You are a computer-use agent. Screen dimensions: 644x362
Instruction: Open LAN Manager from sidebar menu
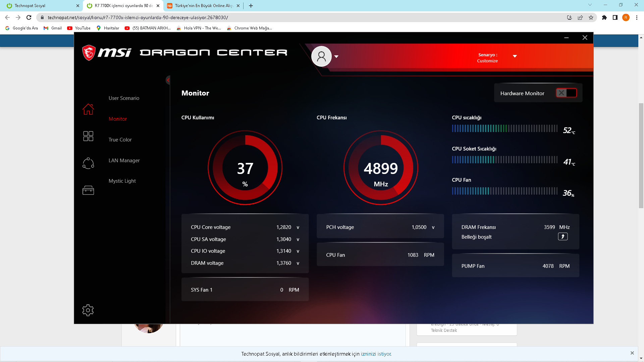[x=124, y=161]
